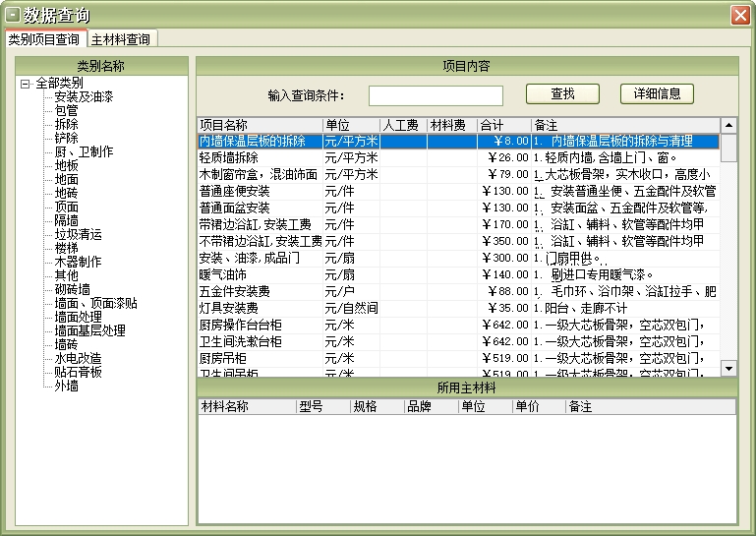
Task: Open 详细信息 for the selected item
Action: pyautogui.click(x=657, y=94)
